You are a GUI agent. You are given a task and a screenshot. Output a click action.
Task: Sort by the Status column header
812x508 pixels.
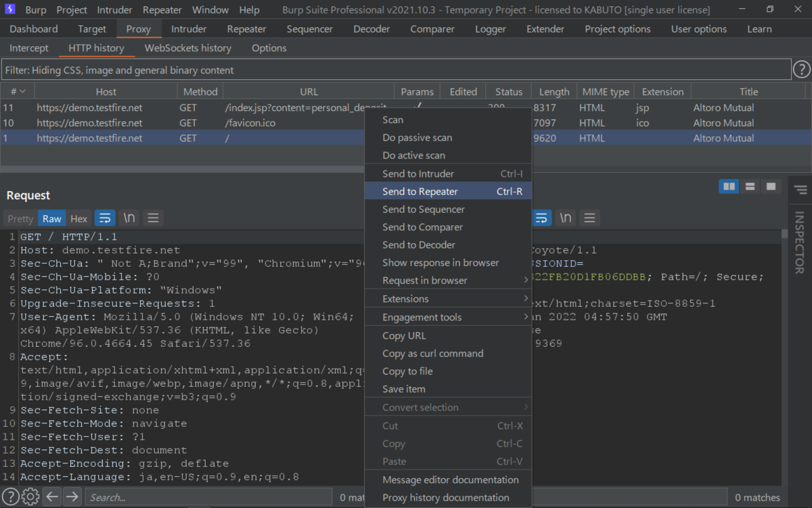coord(509,91)
